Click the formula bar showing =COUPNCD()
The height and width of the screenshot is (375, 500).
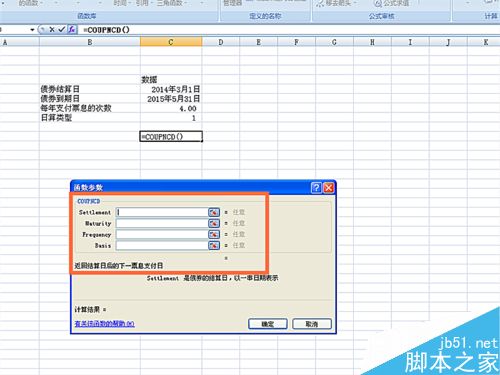pos(290,30)
